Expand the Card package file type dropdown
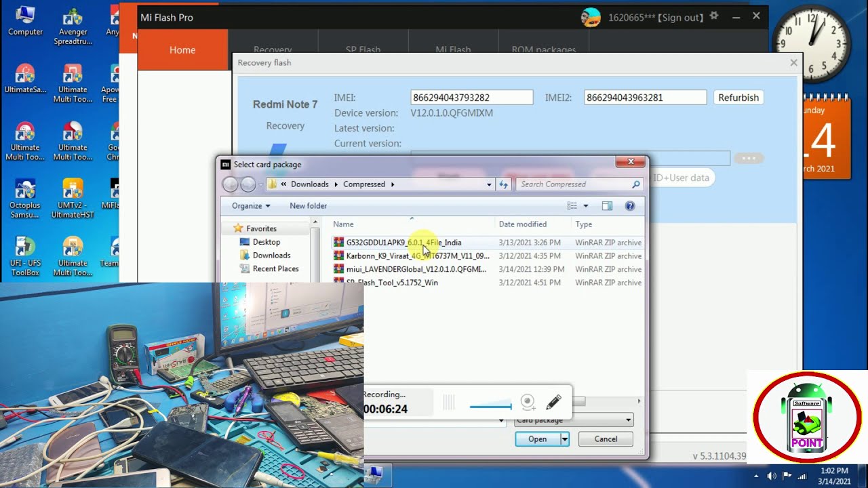Screen dimensions: 868x488 (628, 420)
